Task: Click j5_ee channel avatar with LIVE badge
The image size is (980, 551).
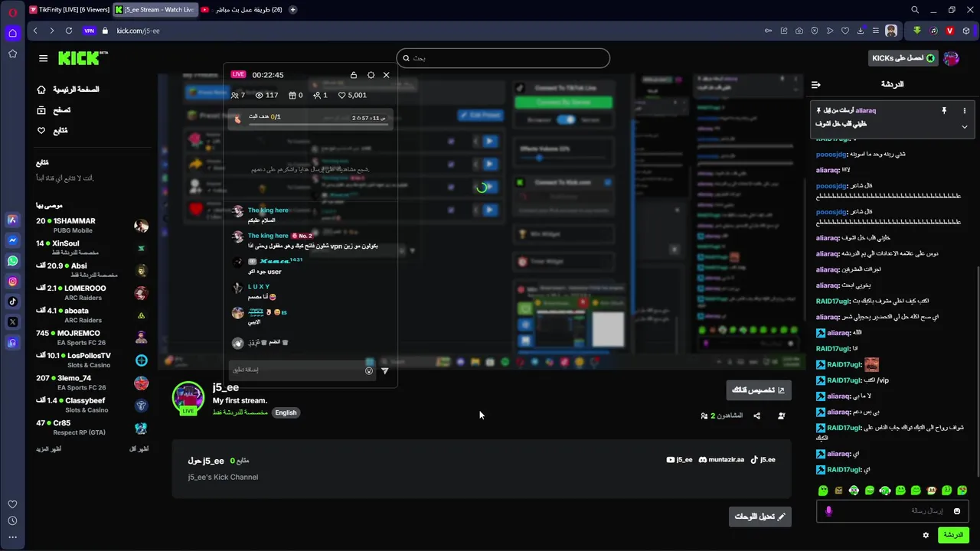Action: (188, 398)
